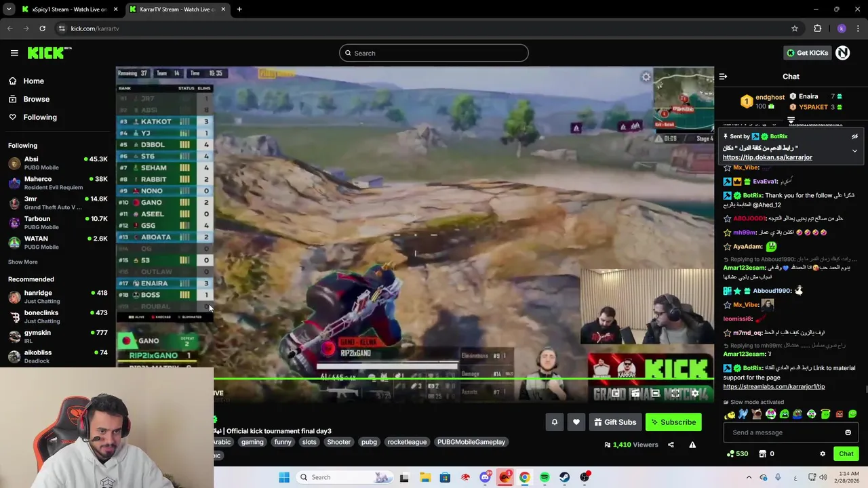The image size is (868, 488).
Task: Open Tarboun followed channel
Action: [x=58, y=222]
